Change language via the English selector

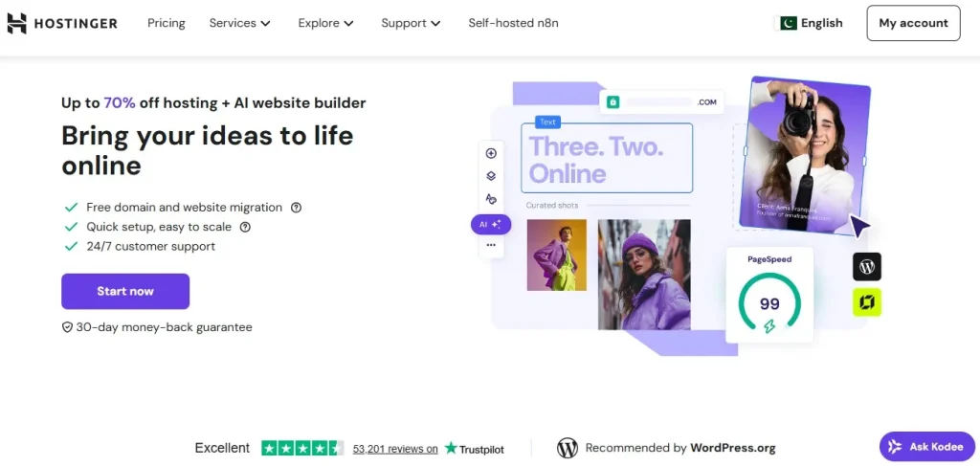[811, 23]
